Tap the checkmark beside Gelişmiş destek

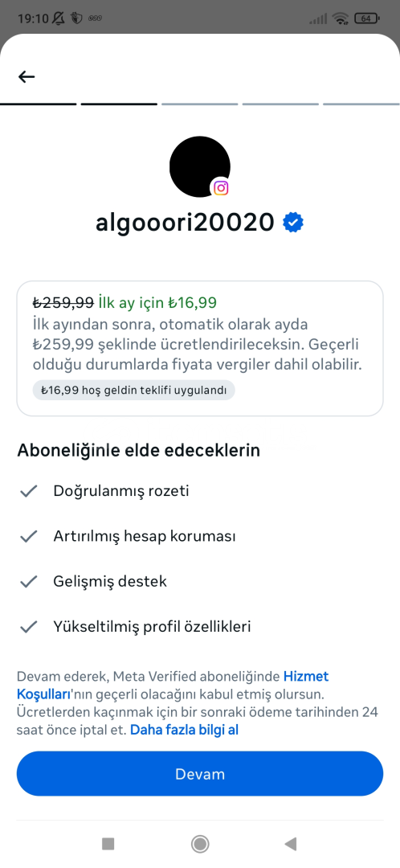click(x=28, y=581)
